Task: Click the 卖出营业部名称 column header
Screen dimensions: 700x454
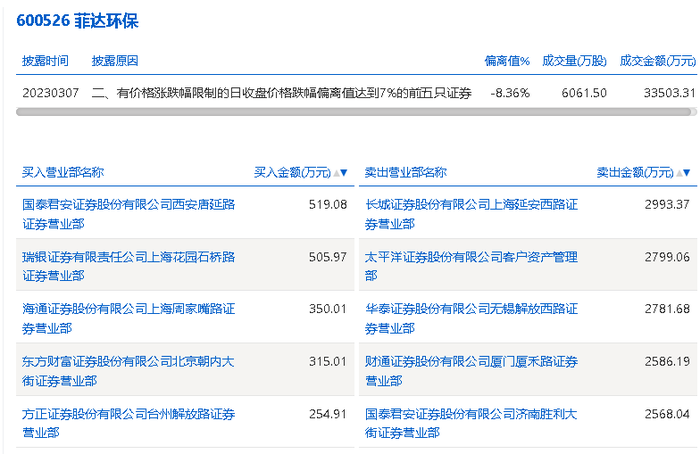Action: tap(405, 173)
